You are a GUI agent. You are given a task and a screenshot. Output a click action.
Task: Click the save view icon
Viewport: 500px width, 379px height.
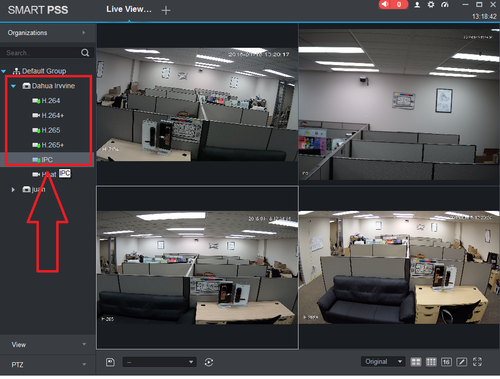tap(110, 362)
